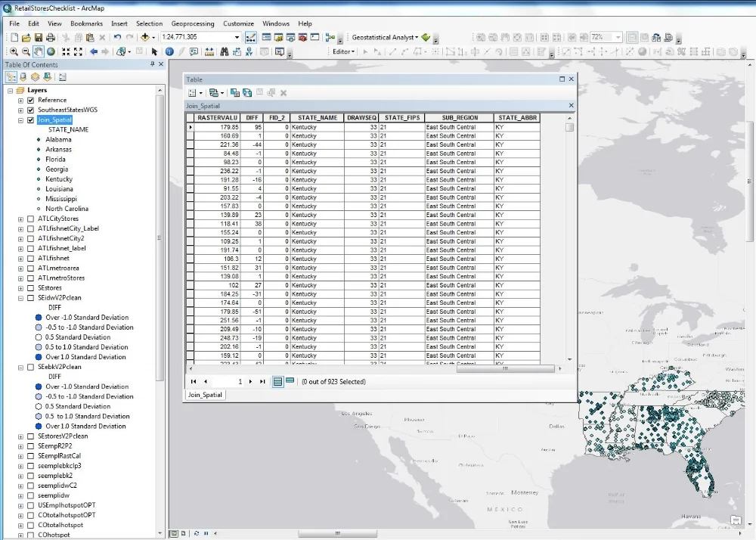
Task: Click the Print icon in the toolbar
Action: tap(50, 37)
